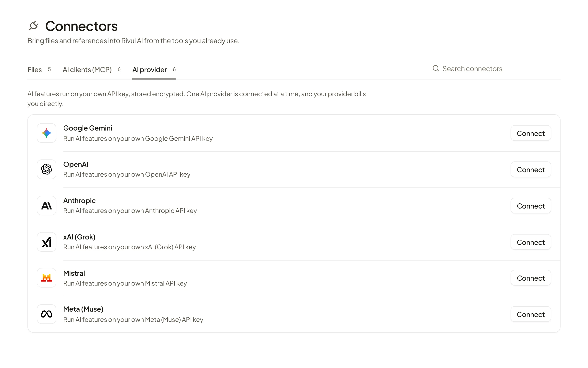Click the Google Gemini logo icon
The image size is (588, 368).
pos(47,133)
